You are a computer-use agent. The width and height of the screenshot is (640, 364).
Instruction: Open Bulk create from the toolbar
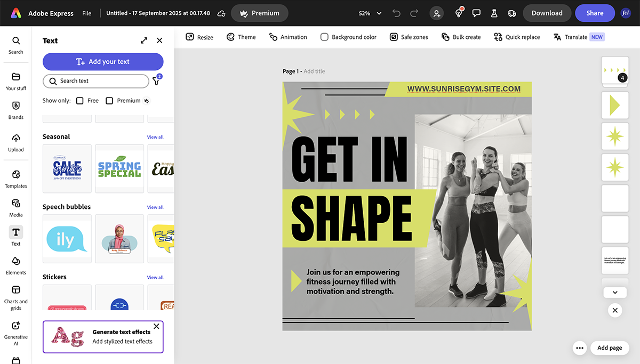click(x=461, y=37)
